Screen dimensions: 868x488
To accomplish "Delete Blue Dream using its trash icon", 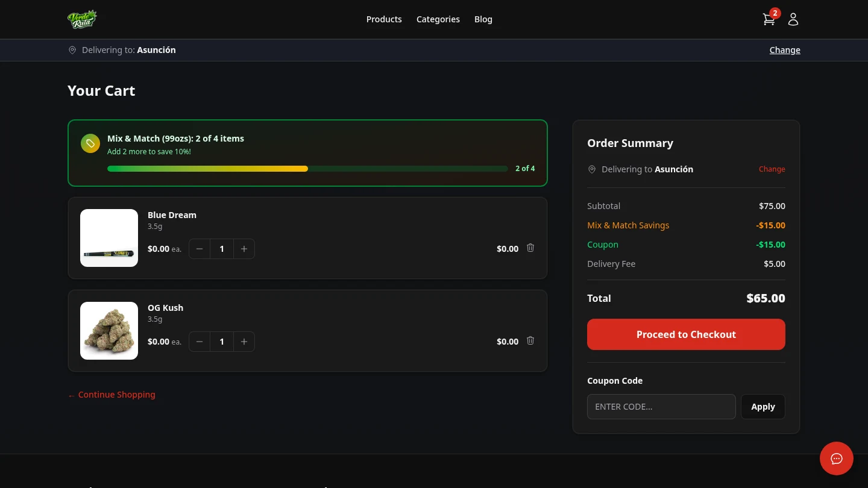I will (x=530, y=248).
